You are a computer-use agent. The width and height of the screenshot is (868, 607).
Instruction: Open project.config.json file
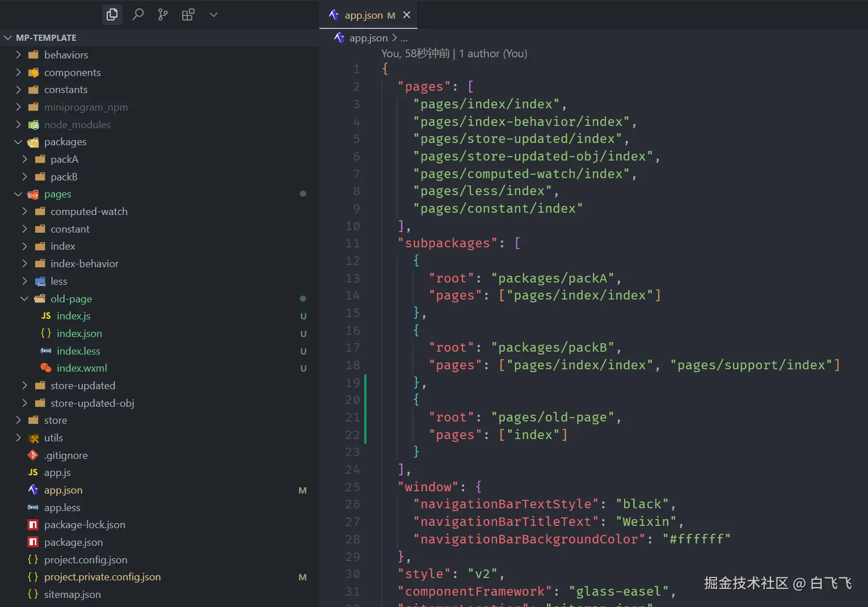tap(86, 560)
